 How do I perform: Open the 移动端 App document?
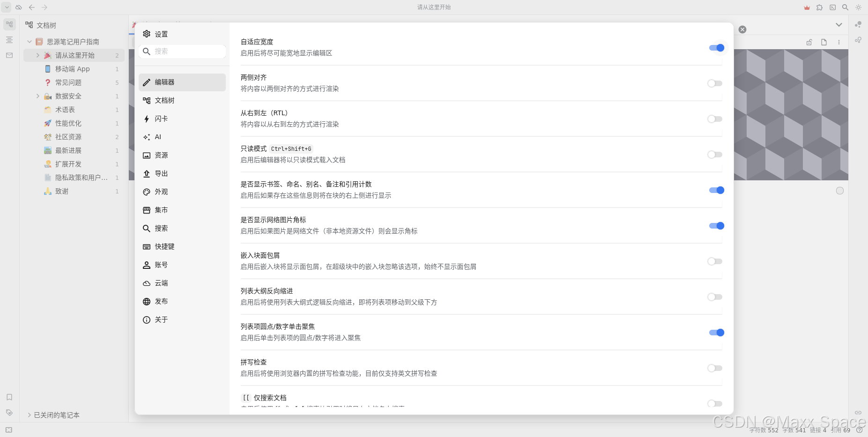74,69
